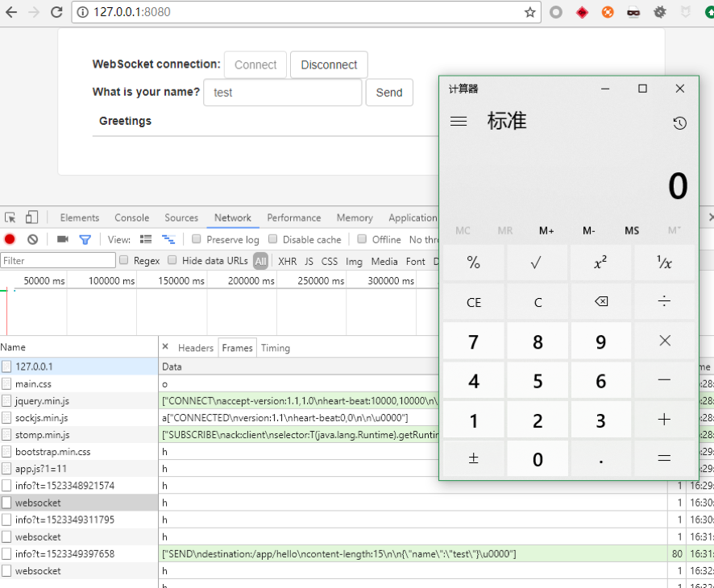View the Frames tab of websocket request
This screenshot has height=588, width=714.
coord(237,348)
